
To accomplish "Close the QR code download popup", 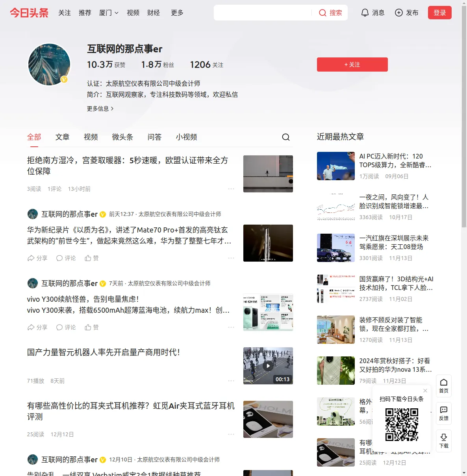I will pos(425,391).
